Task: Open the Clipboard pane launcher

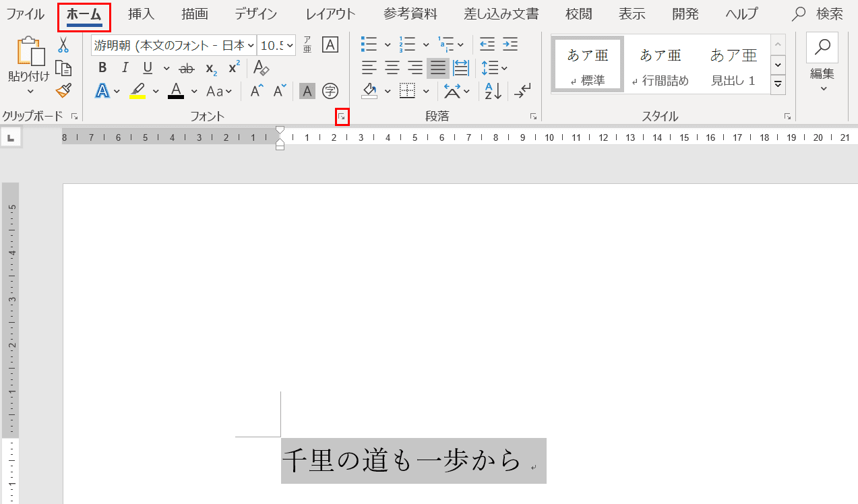Action: point(74,117)
